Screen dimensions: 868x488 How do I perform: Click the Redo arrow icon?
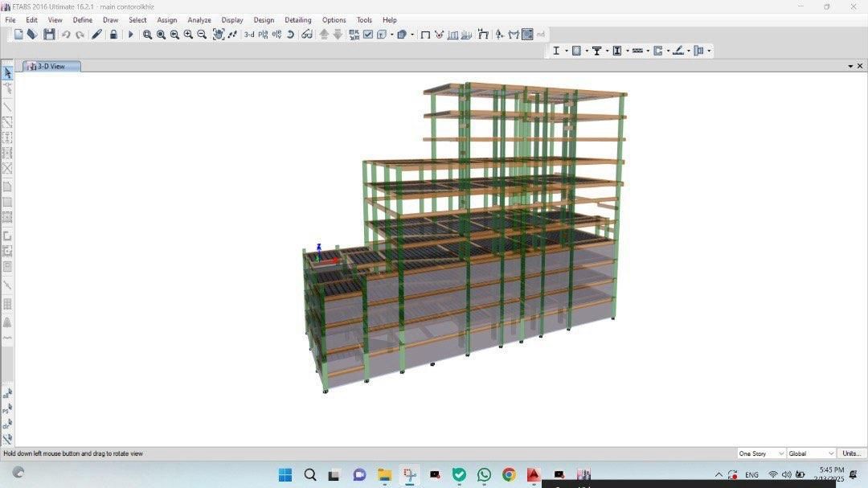click(x=80, y=35)
